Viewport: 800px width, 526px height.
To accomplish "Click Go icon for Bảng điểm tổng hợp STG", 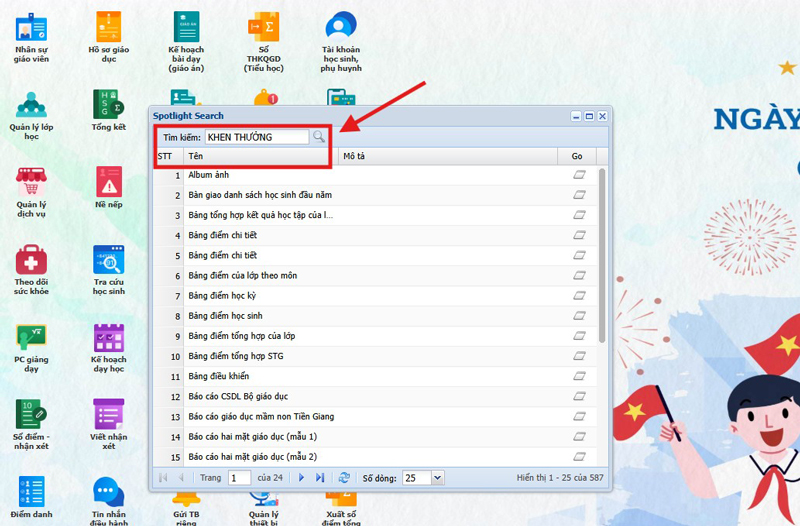I will [x=579, y=356].
